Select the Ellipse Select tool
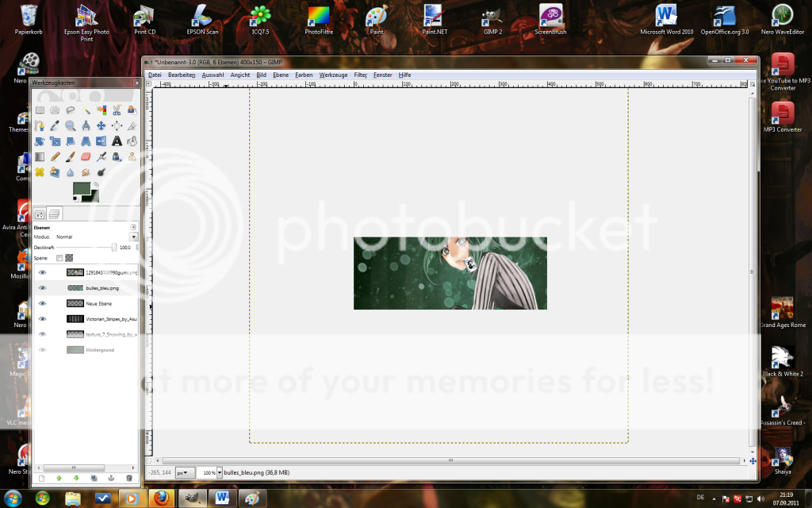812x508 pixels. click(x=55, y=110)
